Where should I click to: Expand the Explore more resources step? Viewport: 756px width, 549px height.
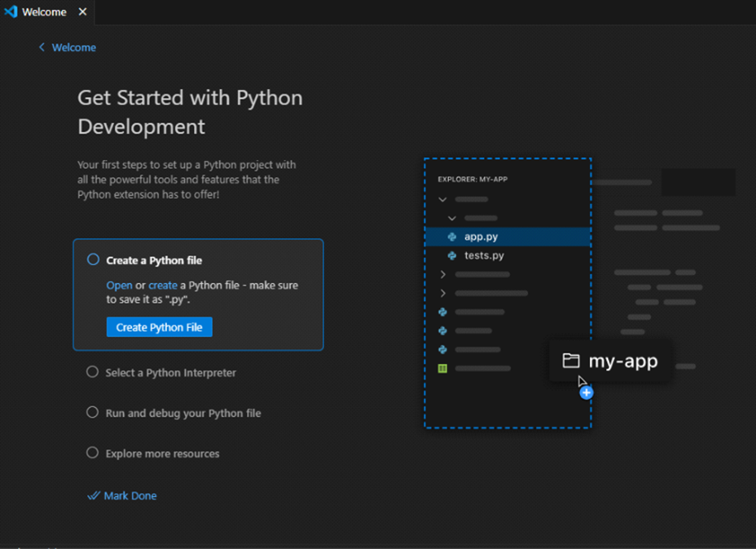pos(162,453)
